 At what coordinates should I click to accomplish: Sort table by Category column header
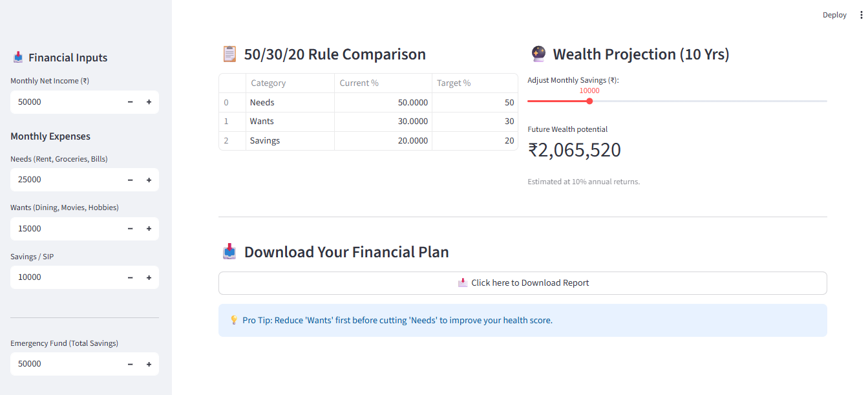click(x=290, y=83)
